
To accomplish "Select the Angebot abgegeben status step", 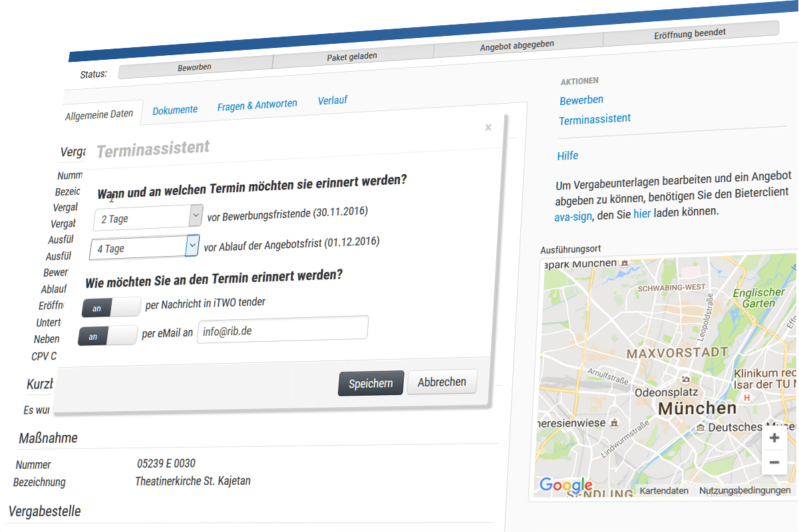I will [518, 45].
